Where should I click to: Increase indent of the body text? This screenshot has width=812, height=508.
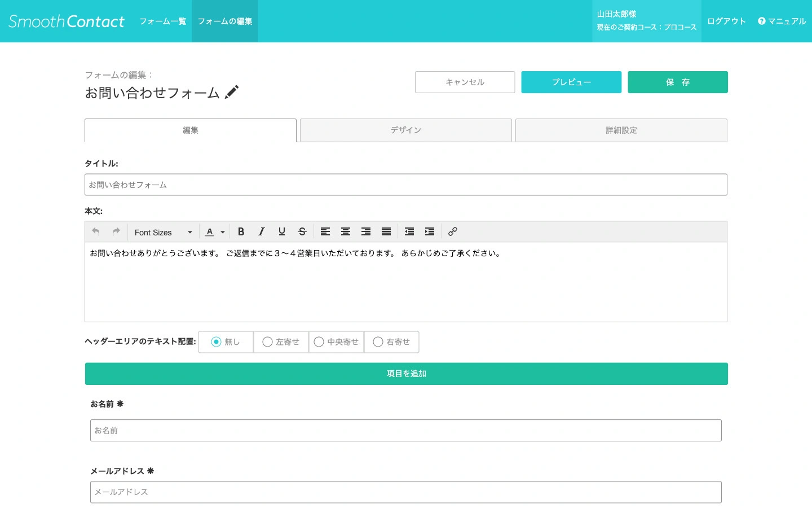coord(430,231)
